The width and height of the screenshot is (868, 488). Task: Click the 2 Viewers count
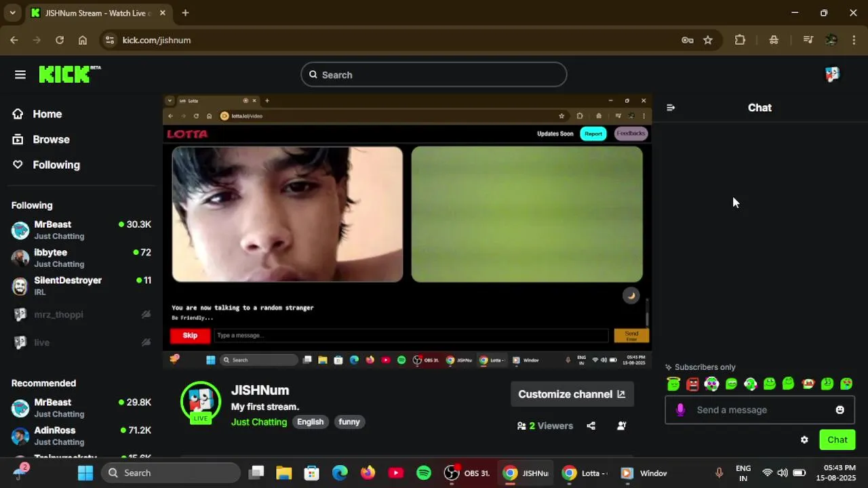pyautogui.click(x=545, y=426)
